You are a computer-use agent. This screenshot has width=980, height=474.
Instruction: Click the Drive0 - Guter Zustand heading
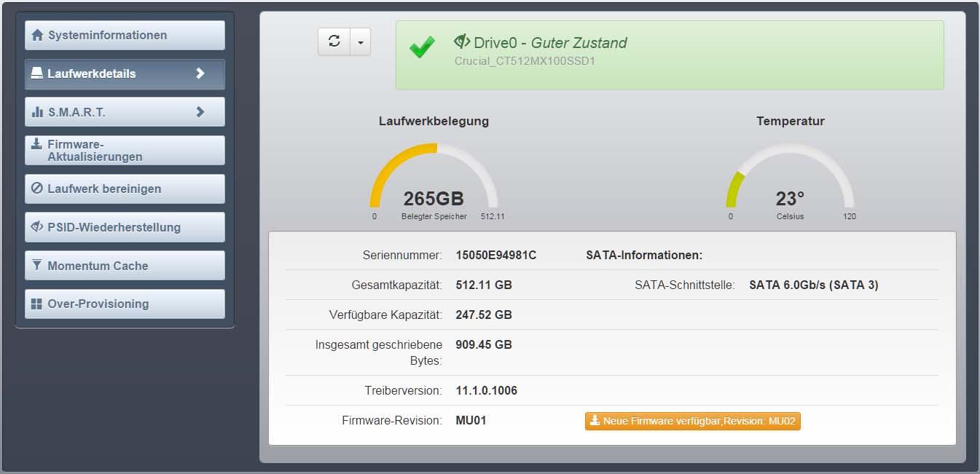pyautogui.click(x=550, y=43)
